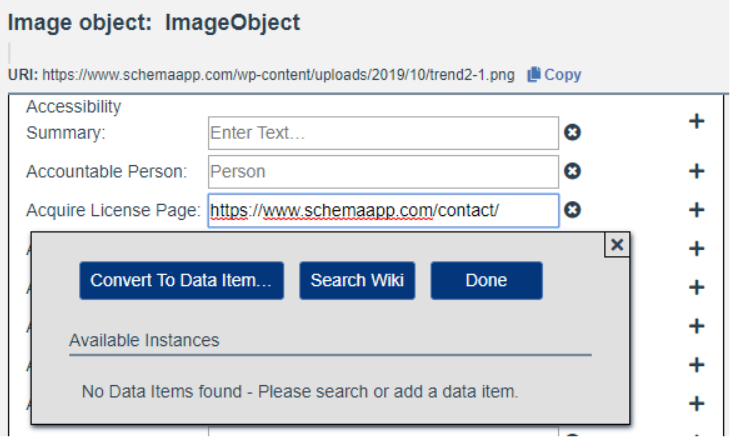Clear the Accessibility Summary field with X icon
The height and width of the screenshot is (439, 731).
(x=572, y=132)
